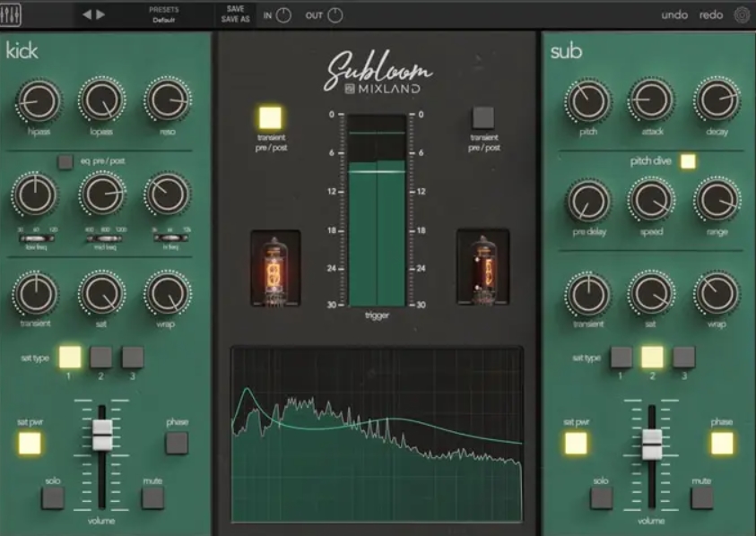Select kick sat type 1
Viewport: 756px width, 536px height.
(x=70, y=357)
